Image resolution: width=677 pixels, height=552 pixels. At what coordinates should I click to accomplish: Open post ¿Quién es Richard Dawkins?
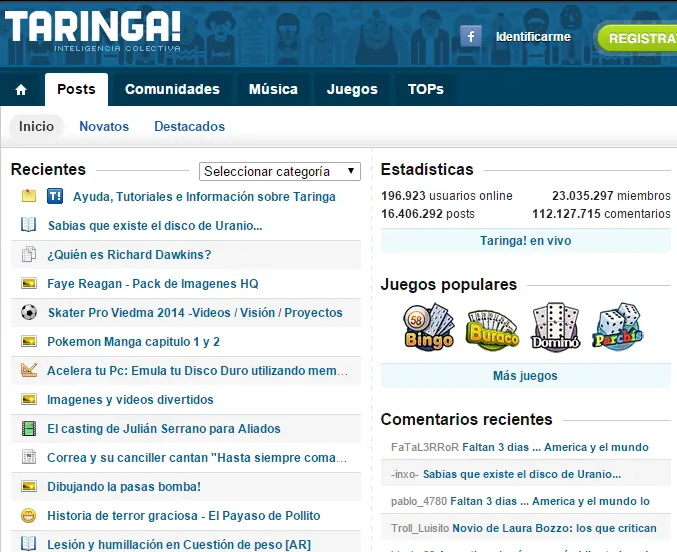[129, 254]
